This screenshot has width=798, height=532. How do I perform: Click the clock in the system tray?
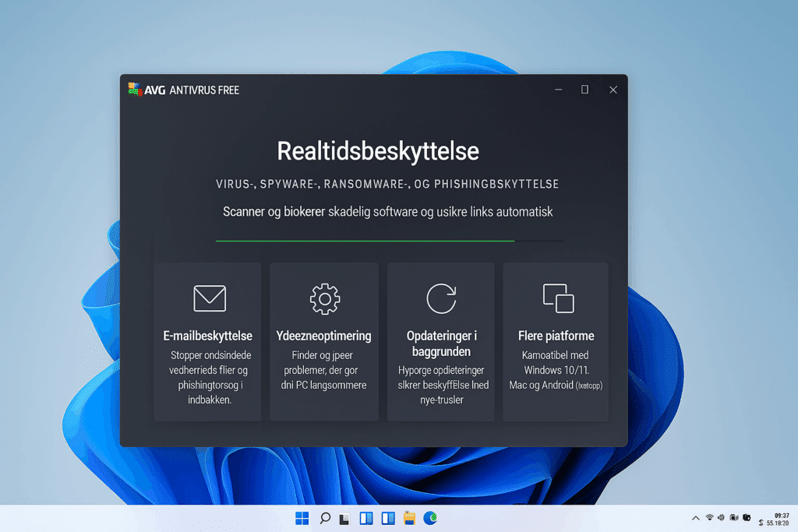(782, 518)
